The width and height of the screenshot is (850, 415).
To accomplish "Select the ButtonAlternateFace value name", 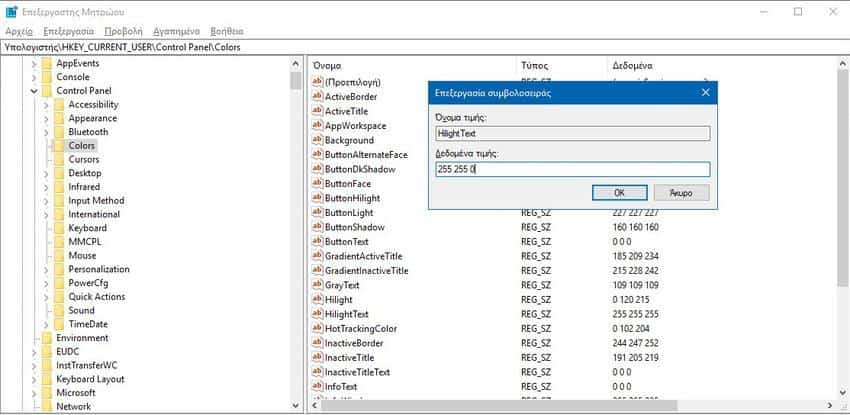I will pos(366,155).
